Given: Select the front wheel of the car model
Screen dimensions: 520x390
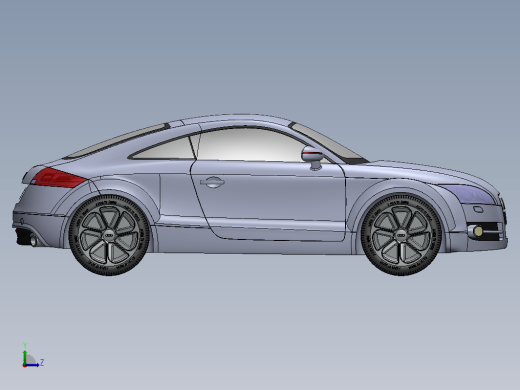Looking at the screenshot, I should click(x=401, y=235).
